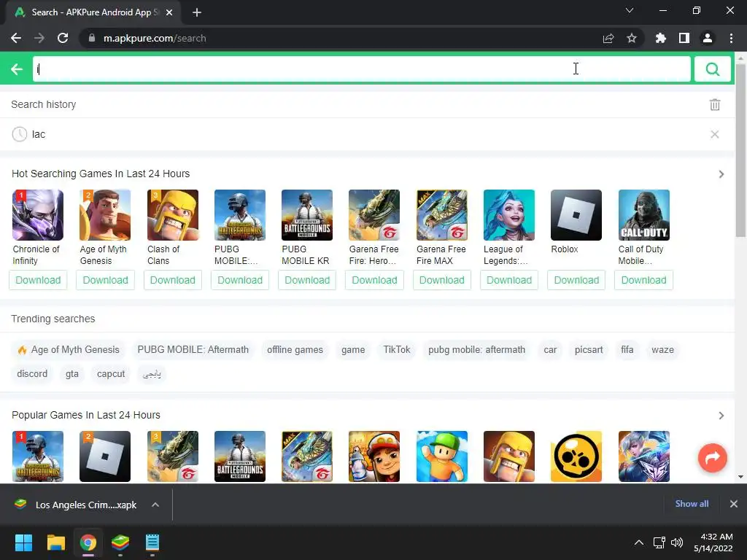The height and width of the screenshot is (560, 747).
Task: Expand the Hot Searching Games section arrow
Action: point(721,174)
